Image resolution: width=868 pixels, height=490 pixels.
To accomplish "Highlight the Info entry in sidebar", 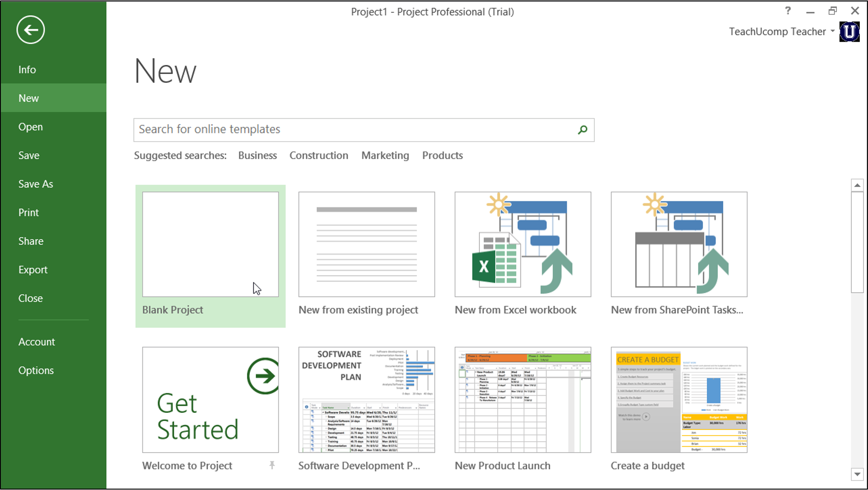I will pos(27,69).
